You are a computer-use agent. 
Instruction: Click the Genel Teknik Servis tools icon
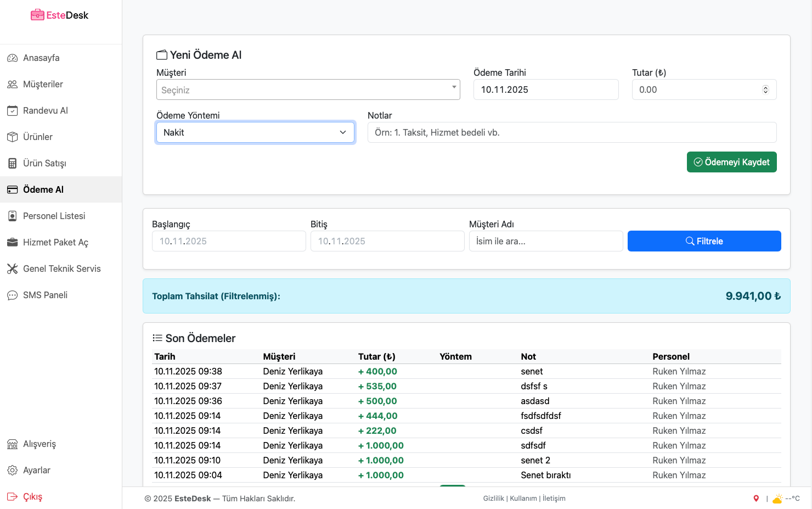12,269
